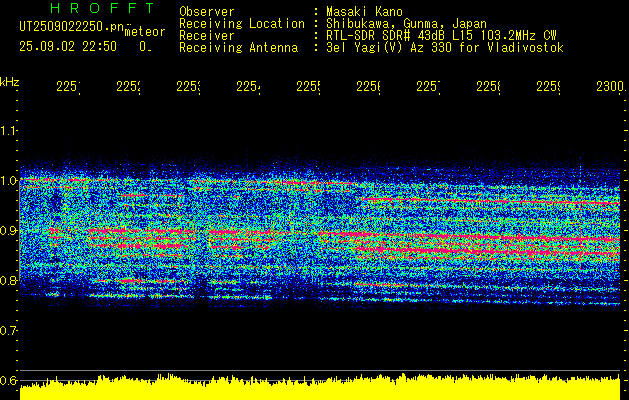
Task: Click the 2259 time axis marker
Action: coord(549,87)
